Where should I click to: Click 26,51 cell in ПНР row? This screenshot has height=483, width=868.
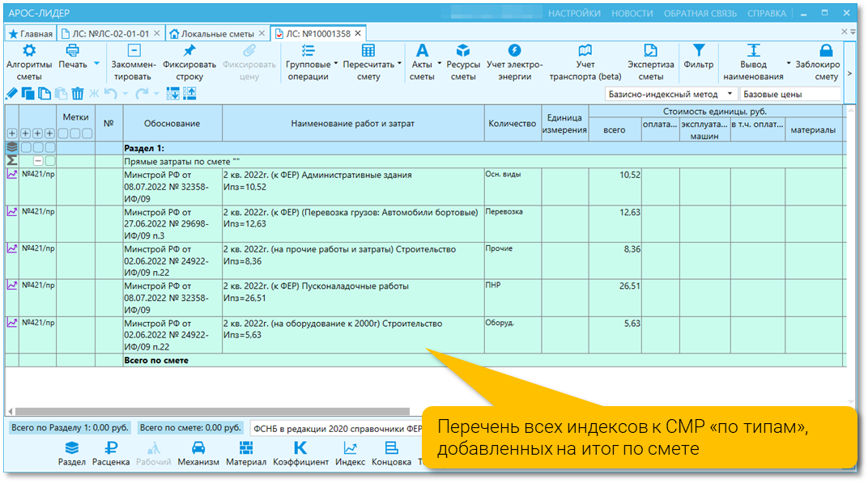pyautogui.click(x=615, y=299)
